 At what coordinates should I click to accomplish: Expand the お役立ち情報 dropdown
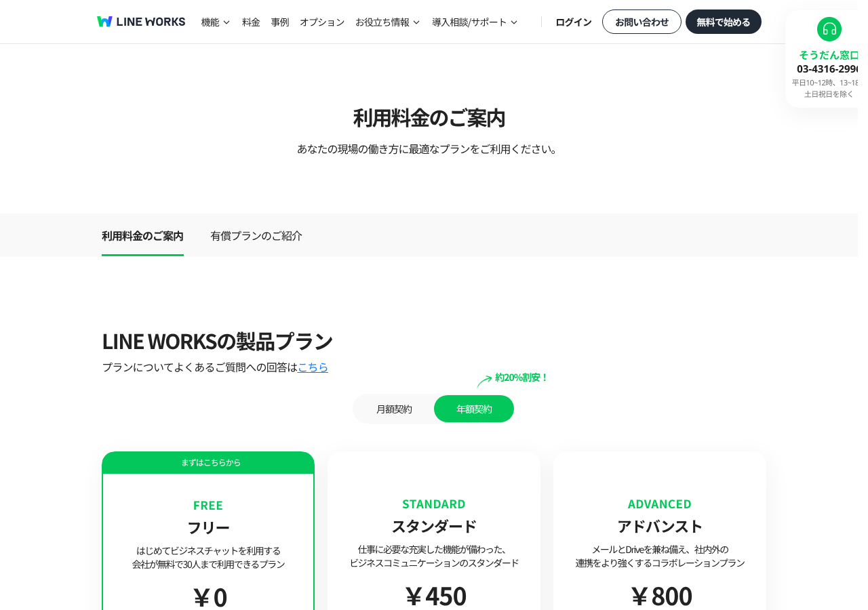pyautogui.click(x=388, y=22)
